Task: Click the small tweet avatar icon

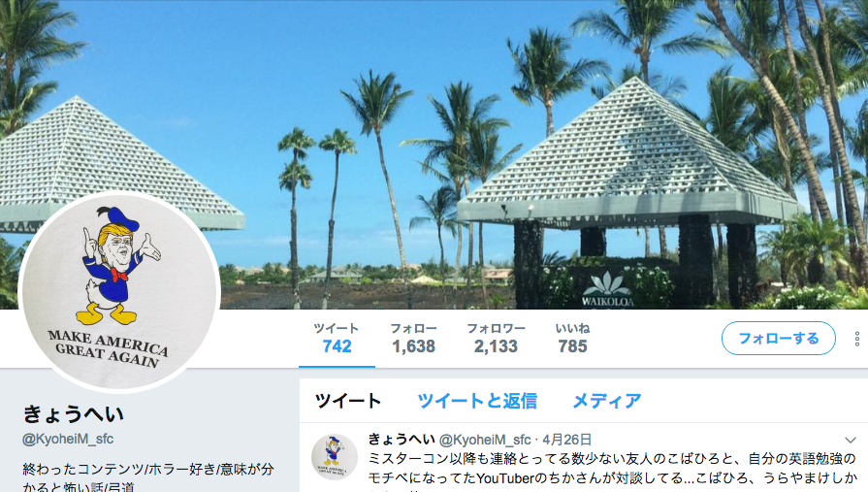Action: (x=335, y=456)
